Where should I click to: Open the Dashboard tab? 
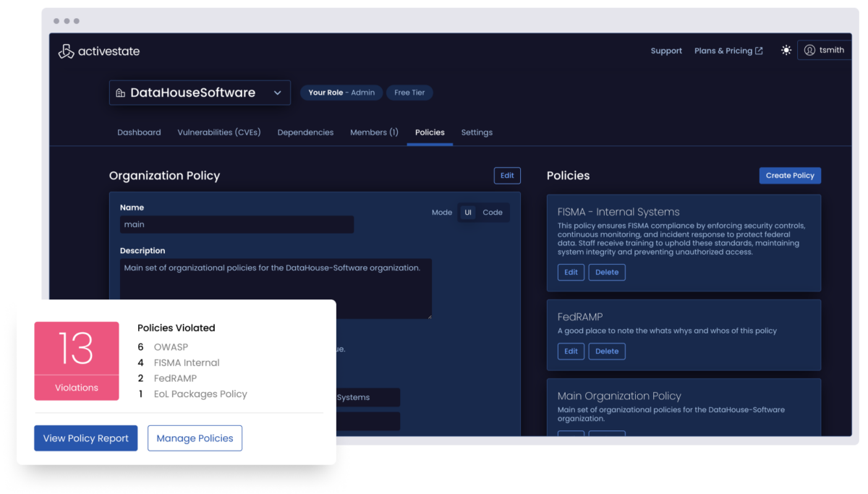click(139, 132)
